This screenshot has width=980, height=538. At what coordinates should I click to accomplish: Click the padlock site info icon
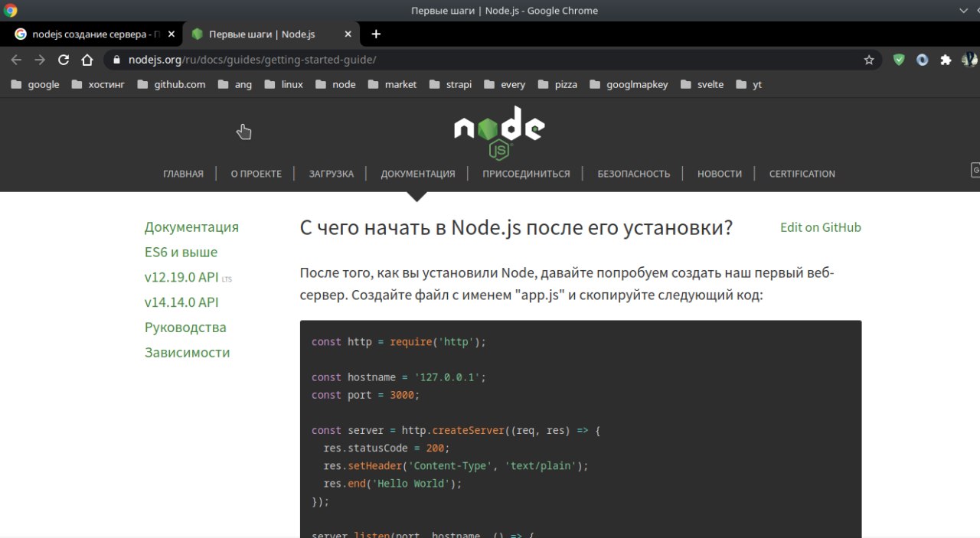[116, 60]
